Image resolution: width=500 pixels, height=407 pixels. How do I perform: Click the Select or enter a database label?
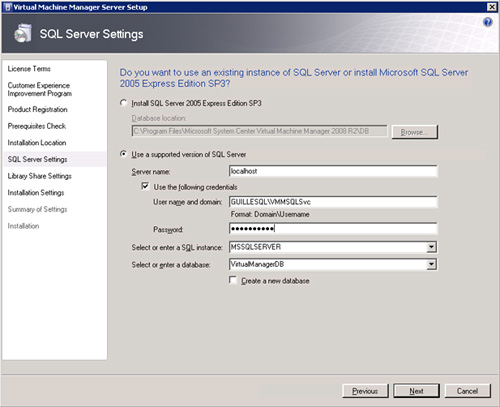tap(171, 265)
